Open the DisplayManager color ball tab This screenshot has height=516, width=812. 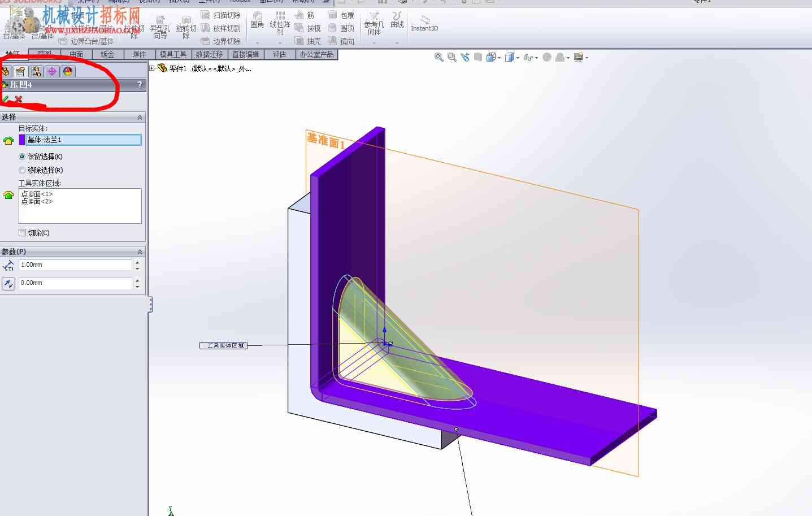68,71
